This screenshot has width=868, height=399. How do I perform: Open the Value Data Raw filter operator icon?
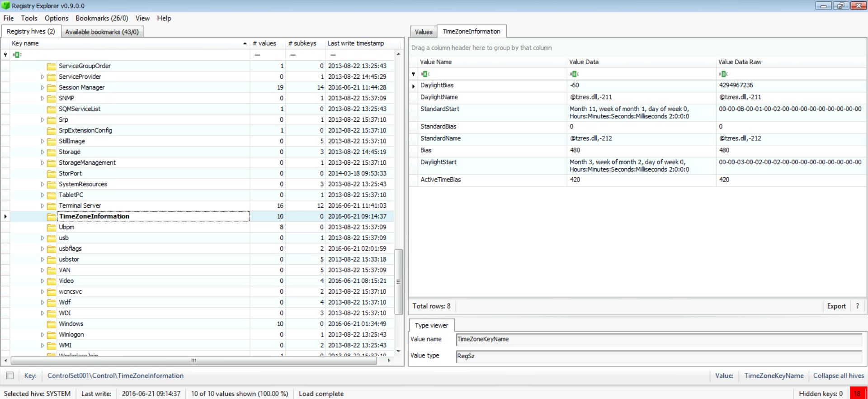723,74
